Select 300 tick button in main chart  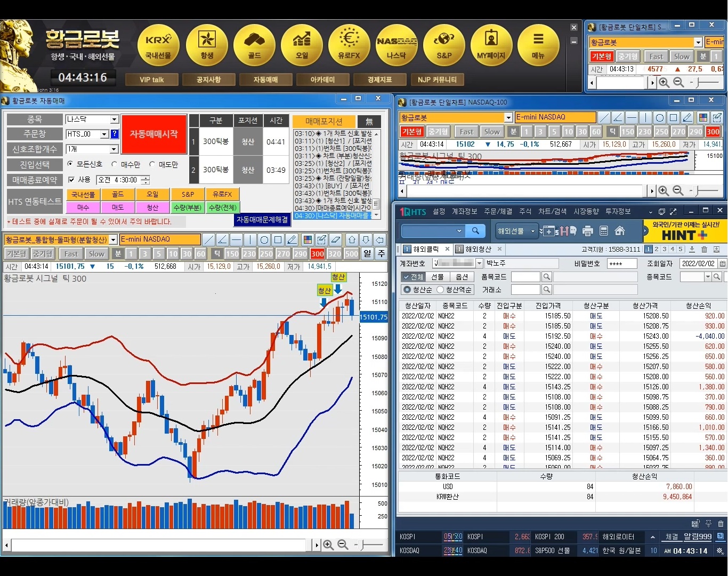pyautogui.click(x=318, y=254)
